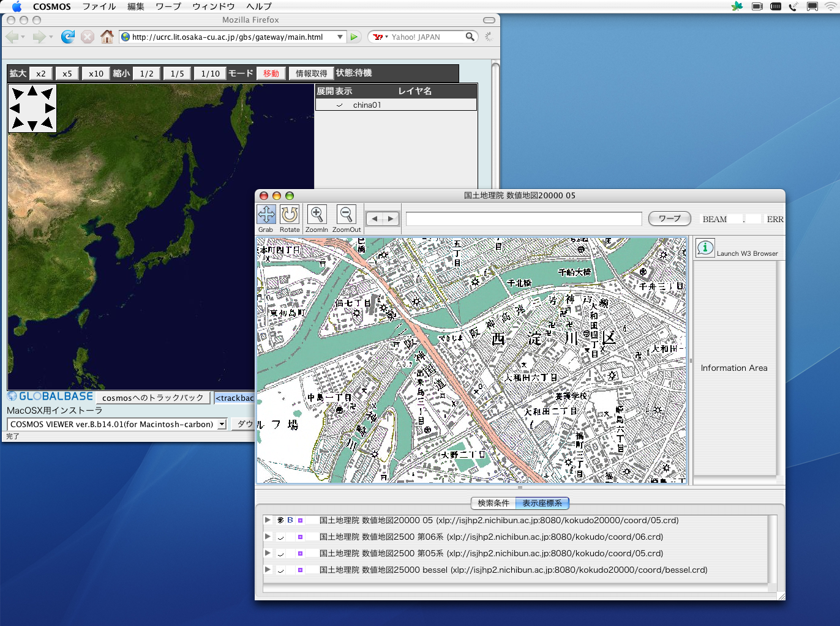Toggle the 移動 mode button
The height and width of the screenshot is (626, 840).
tap(271, 73)
